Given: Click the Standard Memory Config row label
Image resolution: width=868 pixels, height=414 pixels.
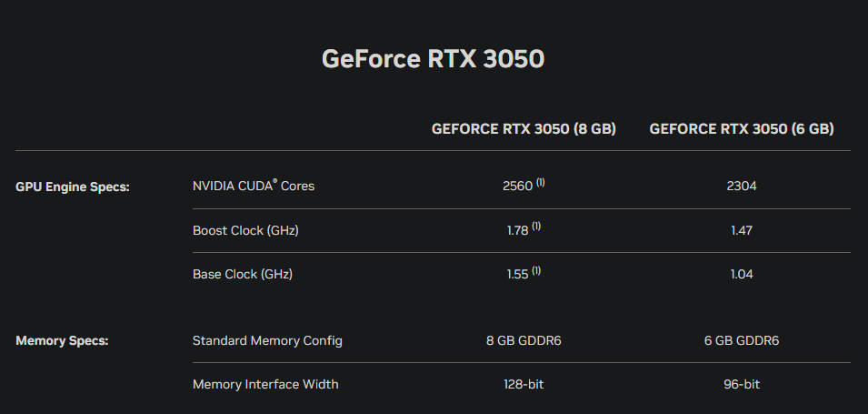Looking at the screenshot, I should [x=267, y=341].
